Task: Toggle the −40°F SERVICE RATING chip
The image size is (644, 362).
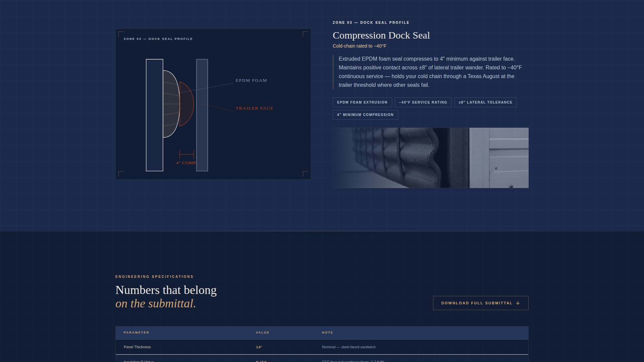Action: 423,103
